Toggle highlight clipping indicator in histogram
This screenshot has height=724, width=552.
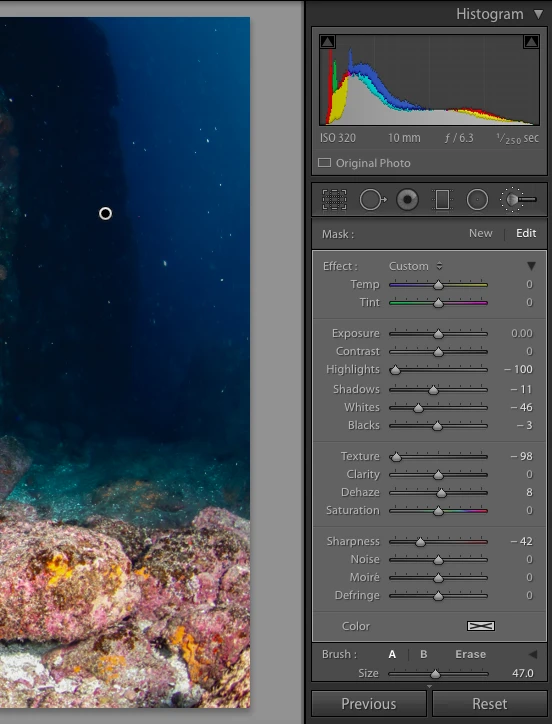click(531, 42)
